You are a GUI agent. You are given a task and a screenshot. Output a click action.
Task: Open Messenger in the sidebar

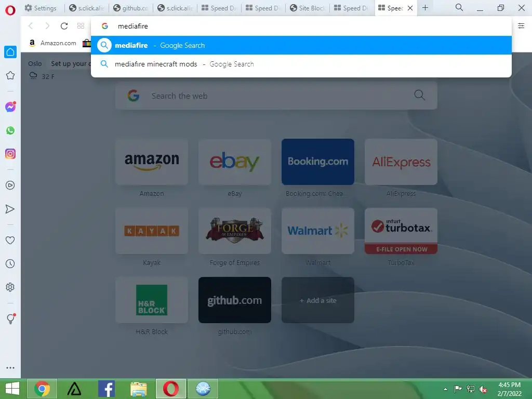point(10,107)
